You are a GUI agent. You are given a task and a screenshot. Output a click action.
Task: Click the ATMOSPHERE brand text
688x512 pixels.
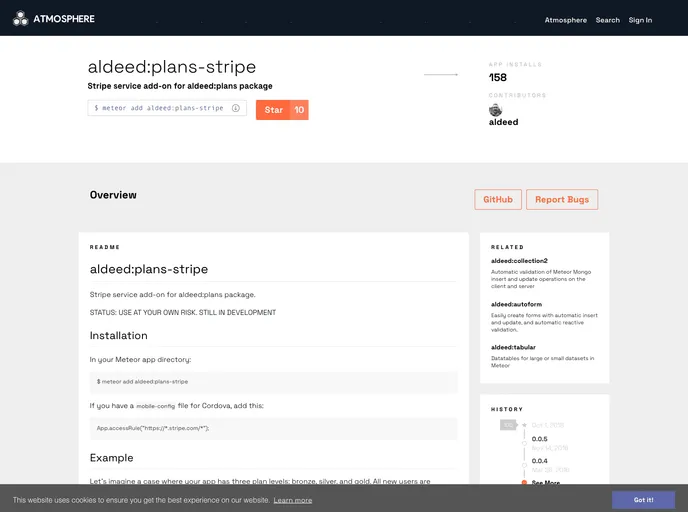[64, 19]
